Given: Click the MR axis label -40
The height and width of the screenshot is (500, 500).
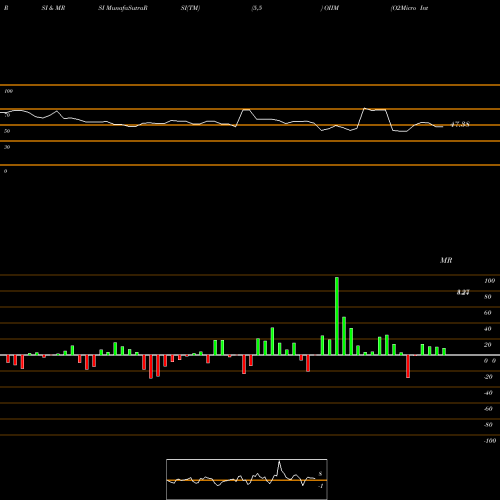Looking at the screenshot, I should pos(488,393).
